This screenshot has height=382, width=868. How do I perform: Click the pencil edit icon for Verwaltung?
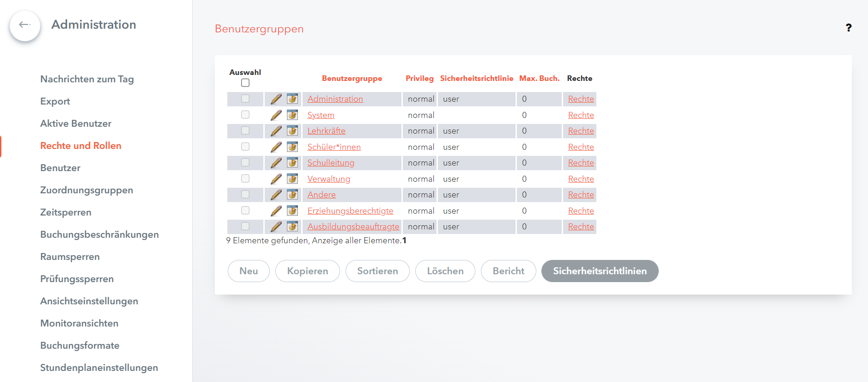(x=276, y=179)
